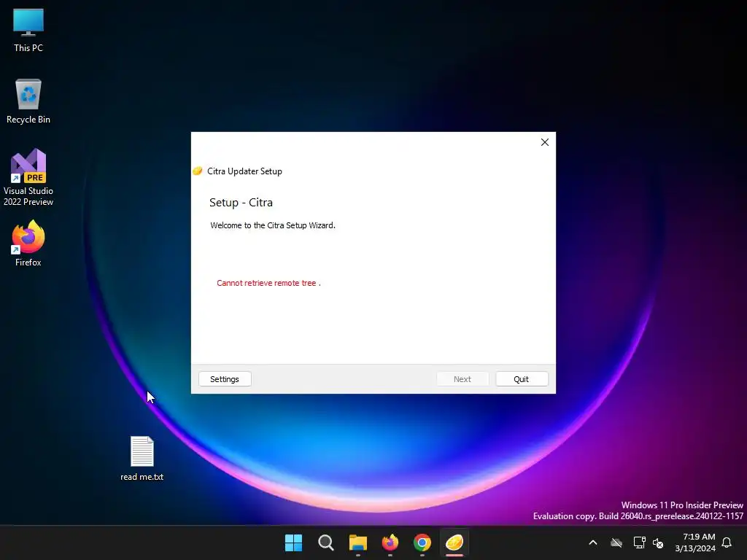The width and height of the screenshot is (747, 560).
Task: Select the This PC desktop icon
Action: (x=28, y=30)
